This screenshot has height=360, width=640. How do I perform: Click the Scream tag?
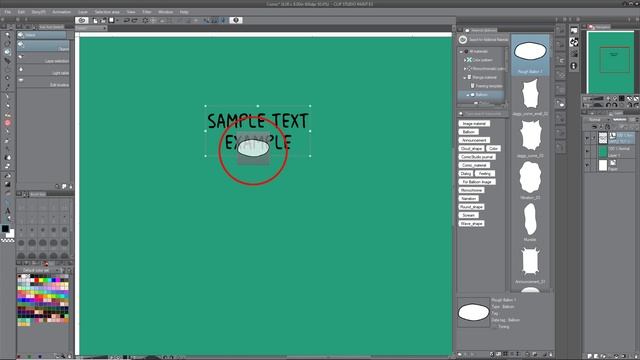[x=469, y=215]
